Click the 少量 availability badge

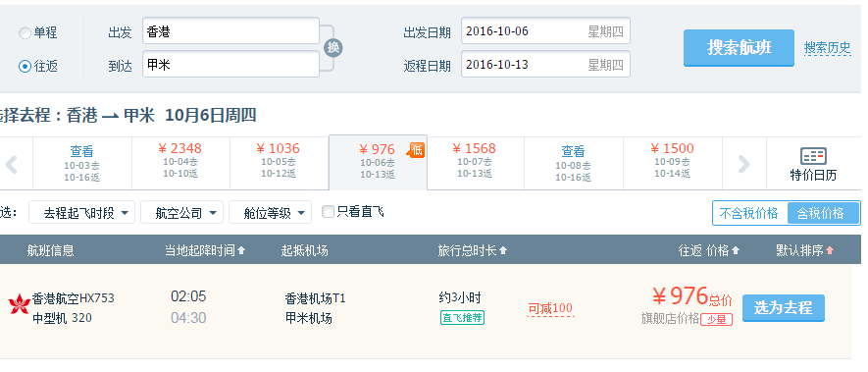click(716, 320)
